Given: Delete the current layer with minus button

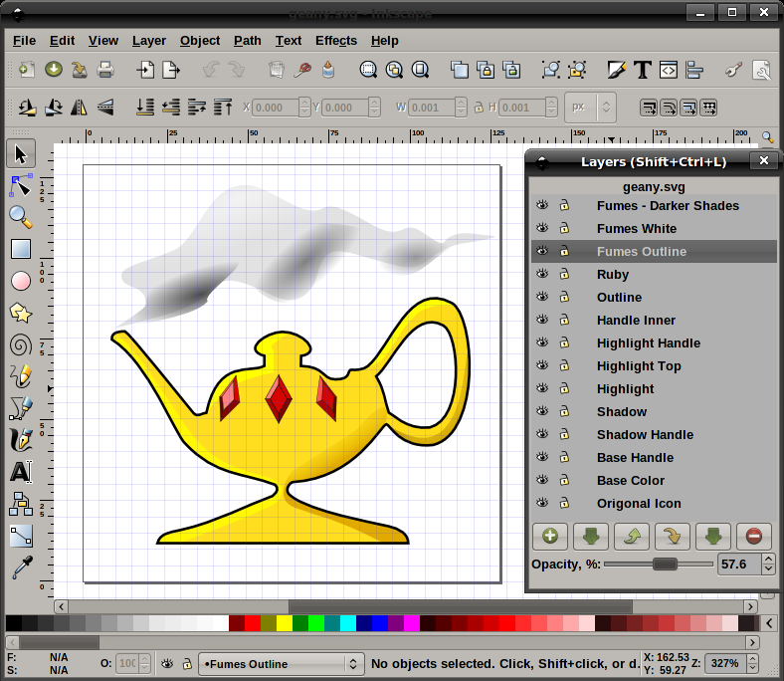Looking at the screenshot, I should [x=754, y=537].
